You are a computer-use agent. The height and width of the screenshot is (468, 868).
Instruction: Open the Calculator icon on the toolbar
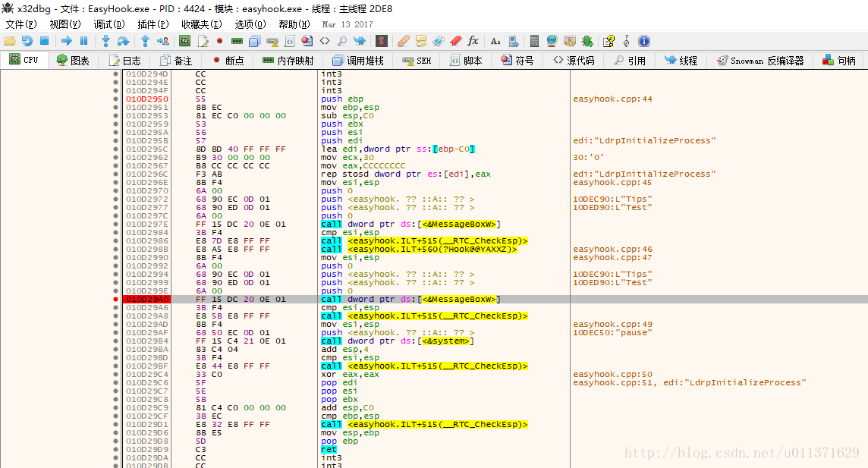click(x=534, y=40)
